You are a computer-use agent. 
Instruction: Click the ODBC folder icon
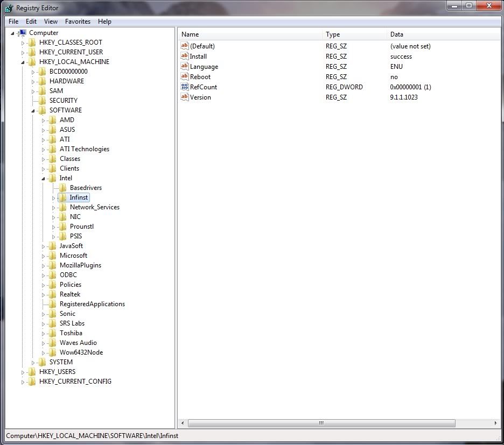coord(53,275)
